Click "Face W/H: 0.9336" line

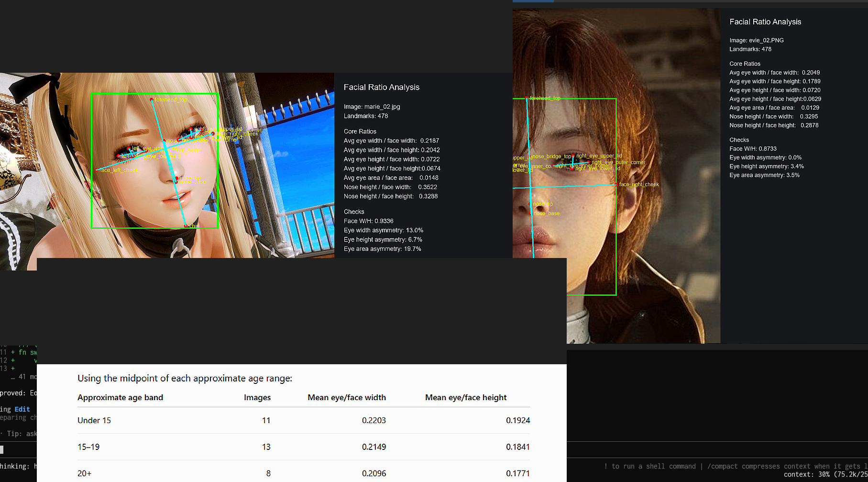pyautogui.click(x=369, y=221)
